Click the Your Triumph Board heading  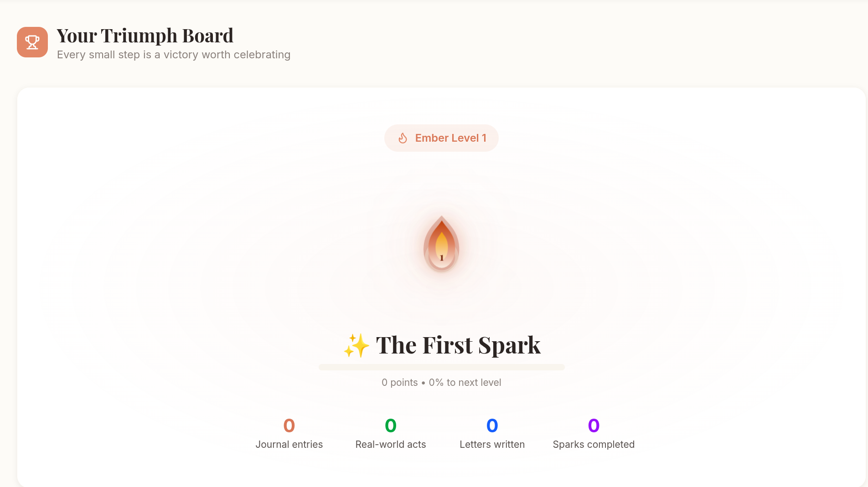(x=145, y=36)
